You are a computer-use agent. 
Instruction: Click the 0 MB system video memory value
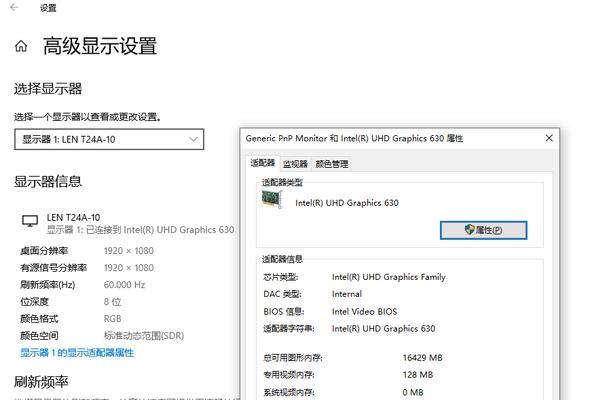point(413,392)
